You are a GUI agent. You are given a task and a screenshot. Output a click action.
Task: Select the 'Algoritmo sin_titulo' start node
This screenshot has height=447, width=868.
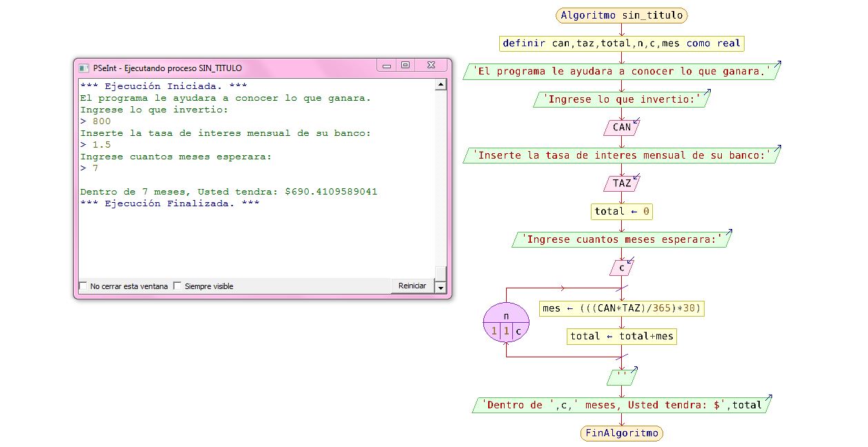point(621,15)
